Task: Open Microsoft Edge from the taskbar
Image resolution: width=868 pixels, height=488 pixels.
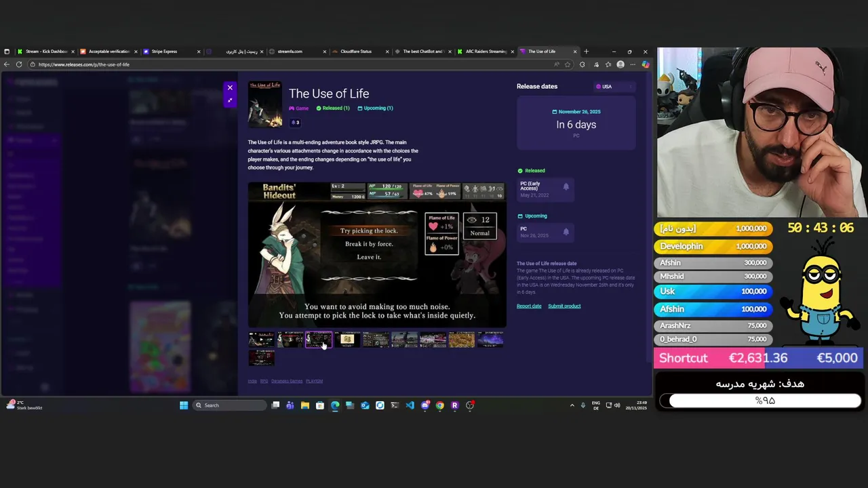Action: click(335, 405)
